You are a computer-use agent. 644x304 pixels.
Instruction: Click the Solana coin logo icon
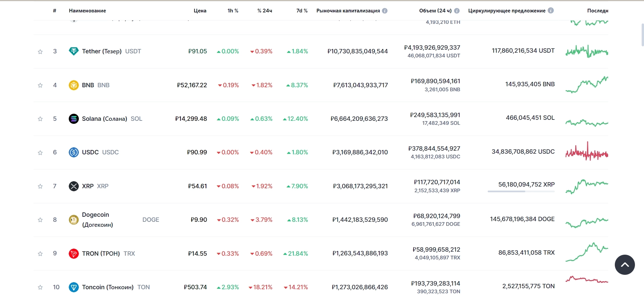[x=73, y=119]
